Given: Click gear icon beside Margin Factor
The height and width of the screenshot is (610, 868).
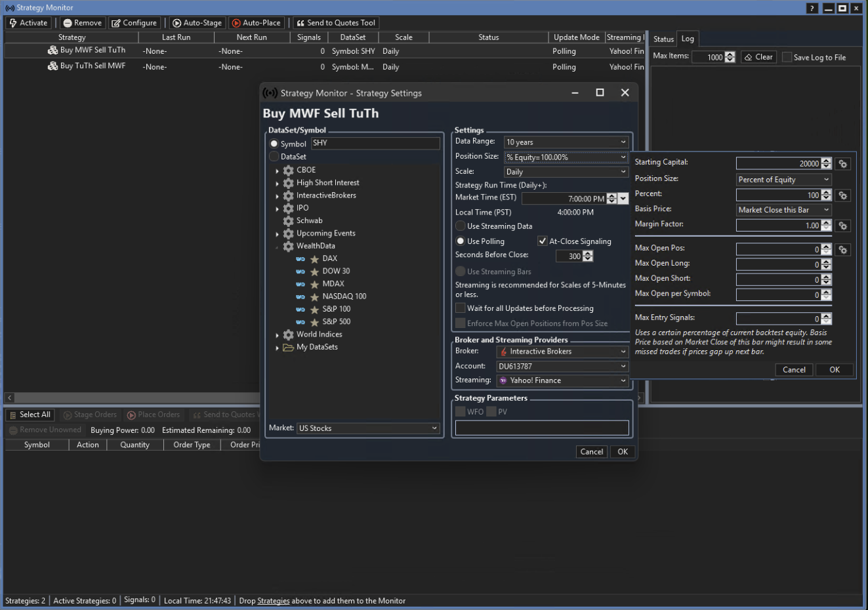Looking at the screenshot, I should point(843,226).
